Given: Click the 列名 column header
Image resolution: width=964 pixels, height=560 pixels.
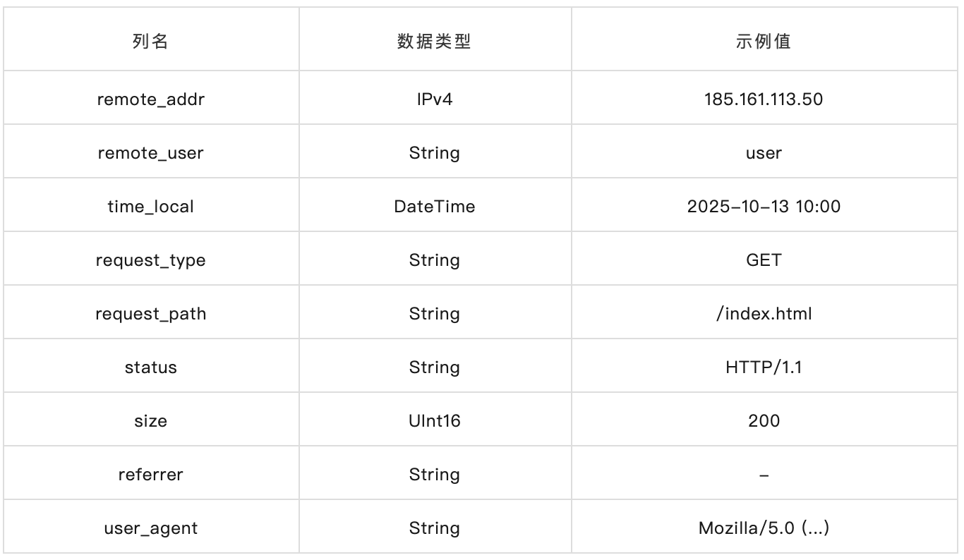Looking at the screenshot, I should 150,41.
